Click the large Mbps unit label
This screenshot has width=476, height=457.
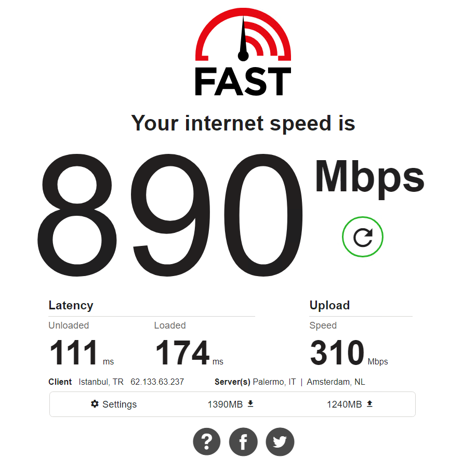[x=369, y=178]
